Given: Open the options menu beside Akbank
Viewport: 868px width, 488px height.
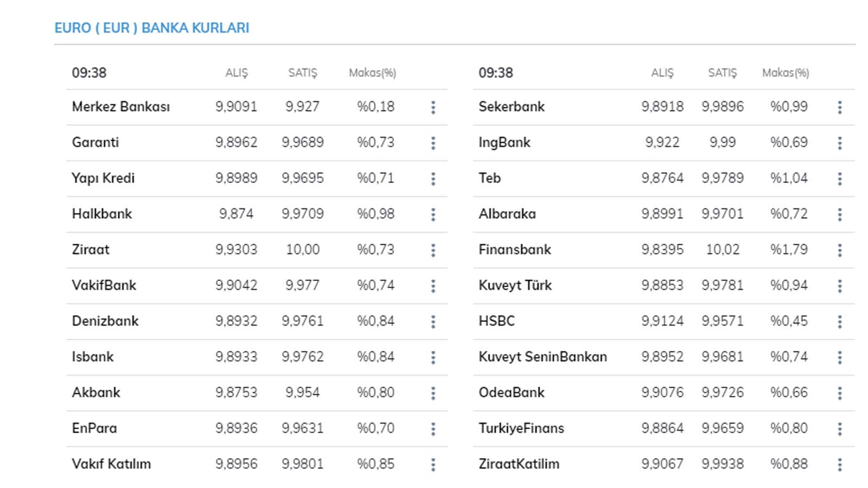Looking at the screenshot, I should pos(433,392).
